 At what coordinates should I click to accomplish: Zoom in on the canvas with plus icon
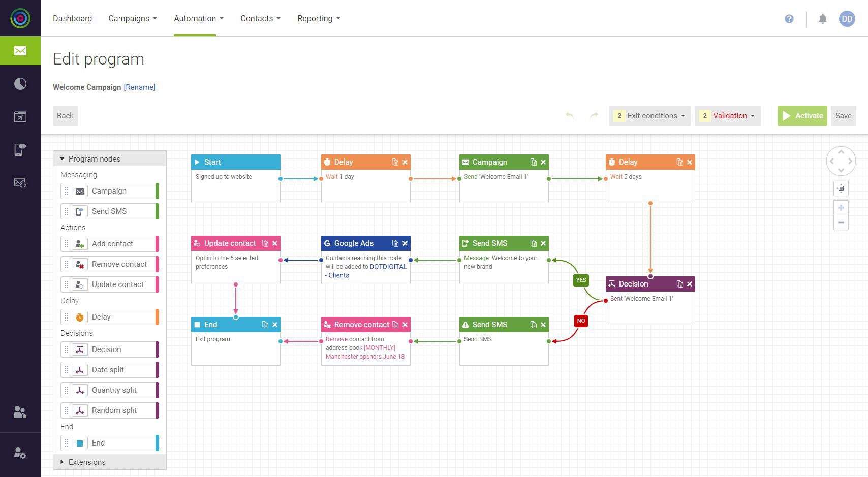point(841,207)
